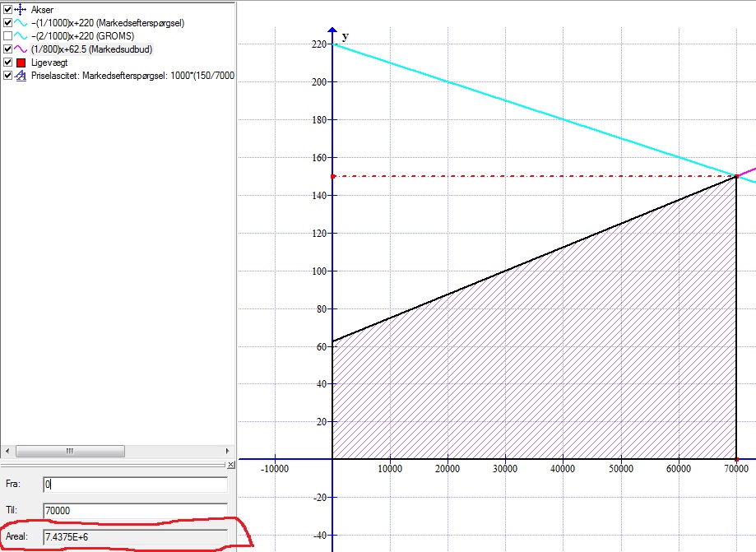Click the Priselascitet text label icon
Screen dimensions: 756x552
point(21,75)
